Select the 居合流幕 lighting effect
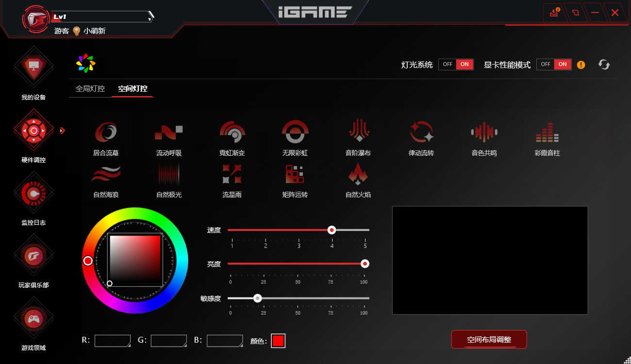This screenshot has height=364, width=631. pyautogui.click(x=106, y=137)
